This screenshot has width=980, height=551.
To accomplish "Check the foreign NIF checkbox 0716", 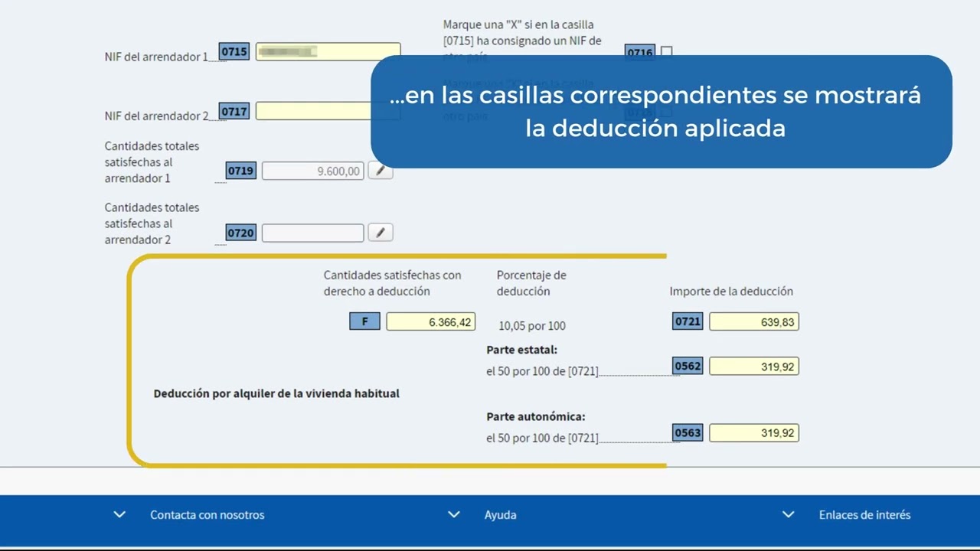I will [667, 51].
